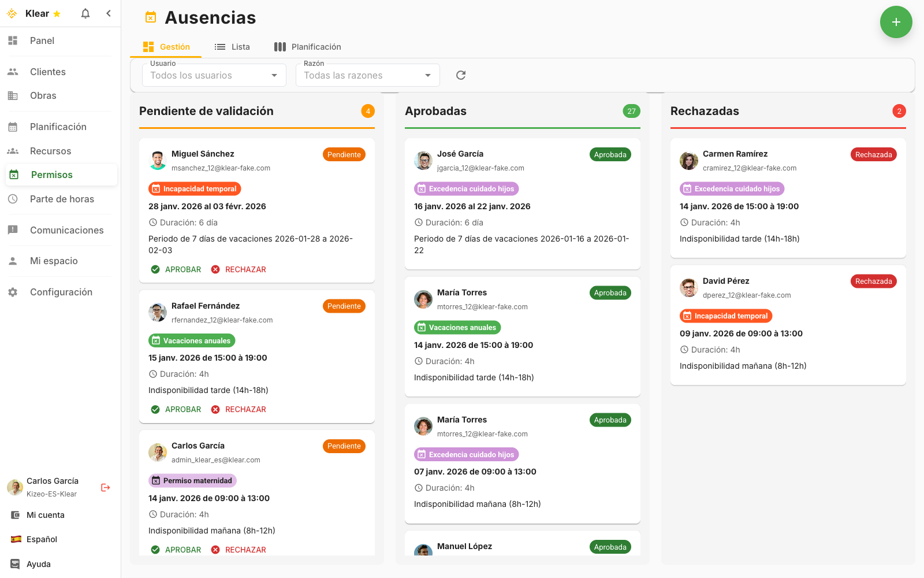Approve Carlos García's Permiso maternidad request

coord(176,549)
